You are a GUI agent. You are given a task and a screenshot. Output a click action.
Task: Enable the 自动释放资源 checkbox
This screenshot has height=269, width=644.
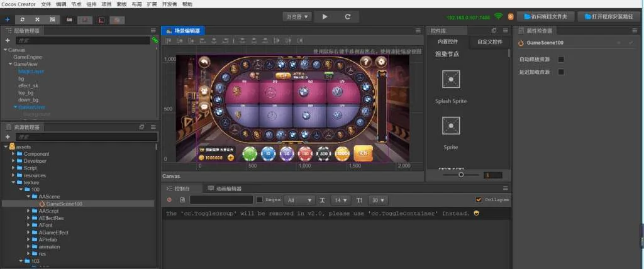coord(561,59)
